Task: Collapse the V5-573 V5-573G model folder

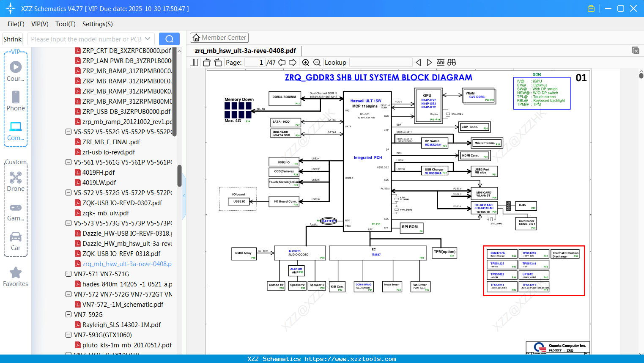Action: click(69, 223)
